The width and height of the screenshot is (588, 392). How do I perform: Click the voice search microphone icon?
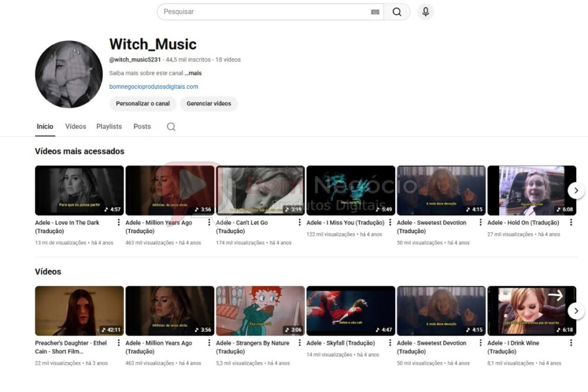[x=425, y=11]
